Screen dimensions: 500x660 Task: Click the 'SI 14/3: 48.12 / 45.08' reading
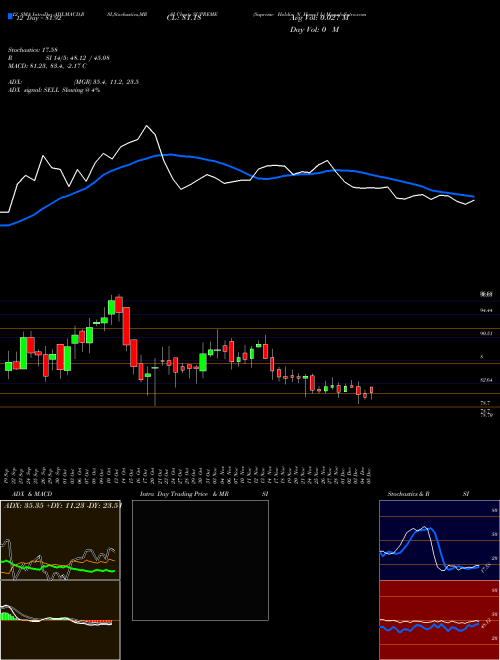pos(78,58)
